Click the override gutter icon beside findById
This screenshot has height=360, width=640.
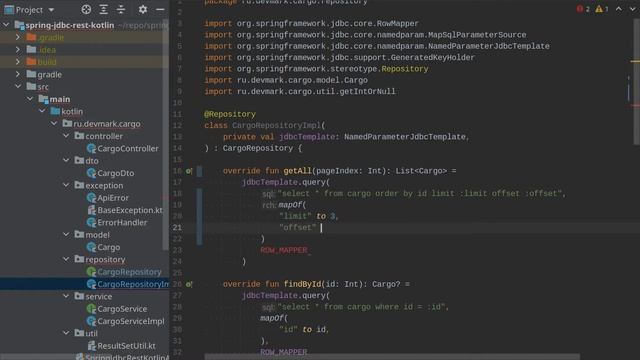click(189, 284)
